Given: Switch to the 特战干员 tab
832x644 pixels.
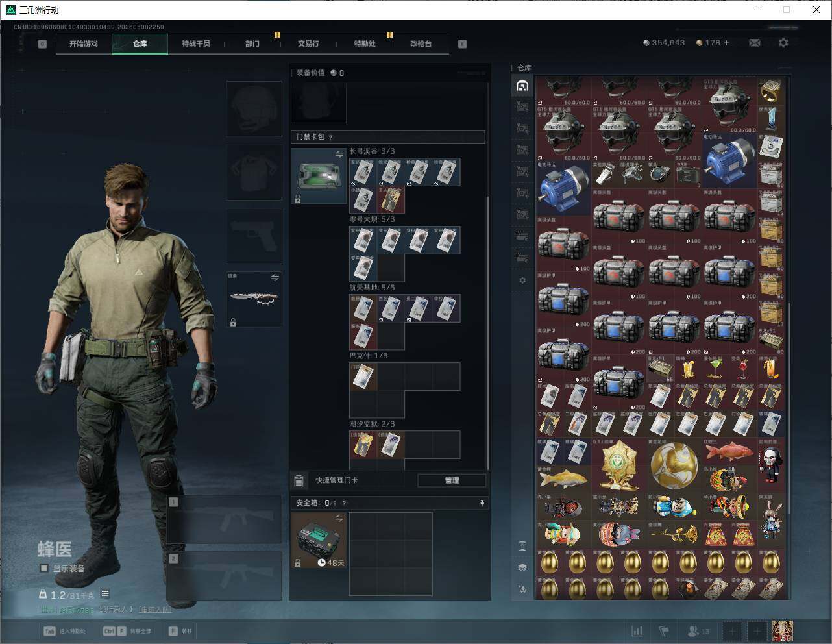Looking at the screenshot, I should (x=196, y=43).
